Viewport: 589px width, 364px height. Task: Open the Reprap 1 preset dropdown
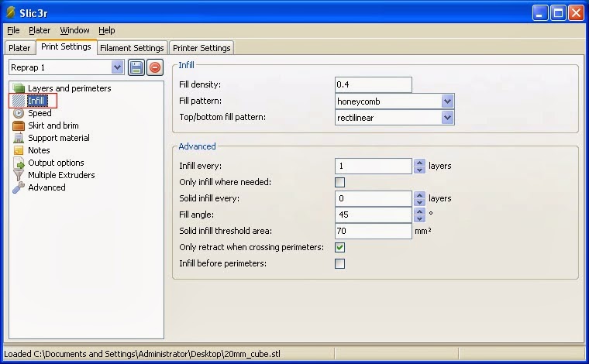pyautogui.click(x=117, y=67)
